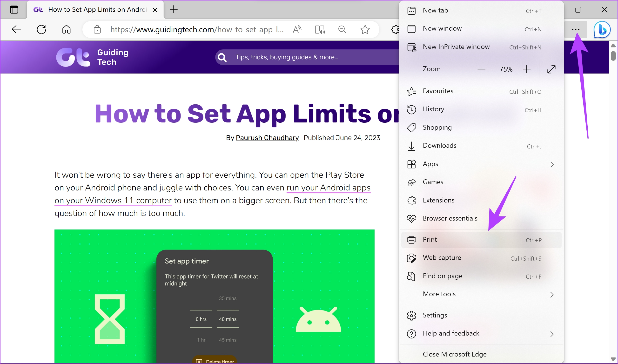Restore down the browser window
The image size is (618, 364).
(578, 10)
